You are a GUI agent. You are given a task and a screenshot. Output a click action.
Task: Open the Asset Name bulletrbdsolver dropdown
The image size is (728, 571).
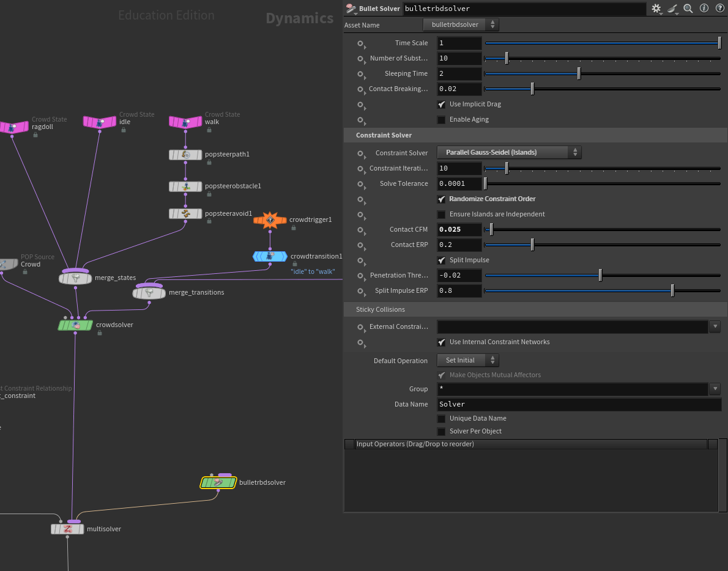pyautogui.click(x=461, y=24)
